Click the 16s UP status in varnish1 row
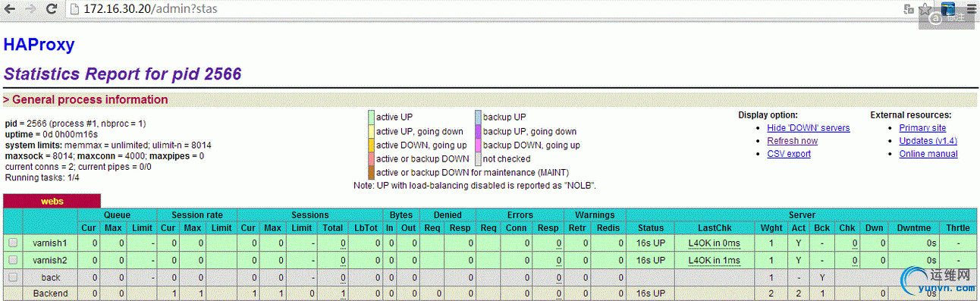Screen dimensions: 980x301 (650, 243)
